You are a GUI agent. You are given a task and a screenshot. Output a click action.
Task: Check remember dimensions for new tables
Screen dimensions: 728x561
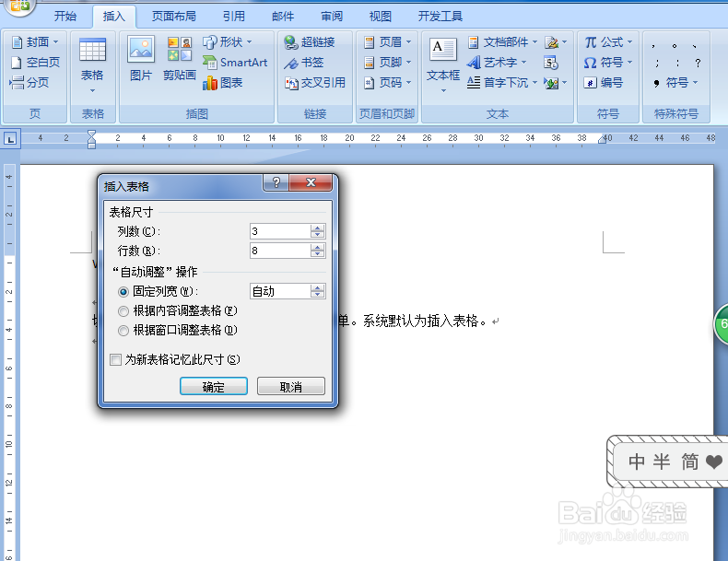(175, 359)
